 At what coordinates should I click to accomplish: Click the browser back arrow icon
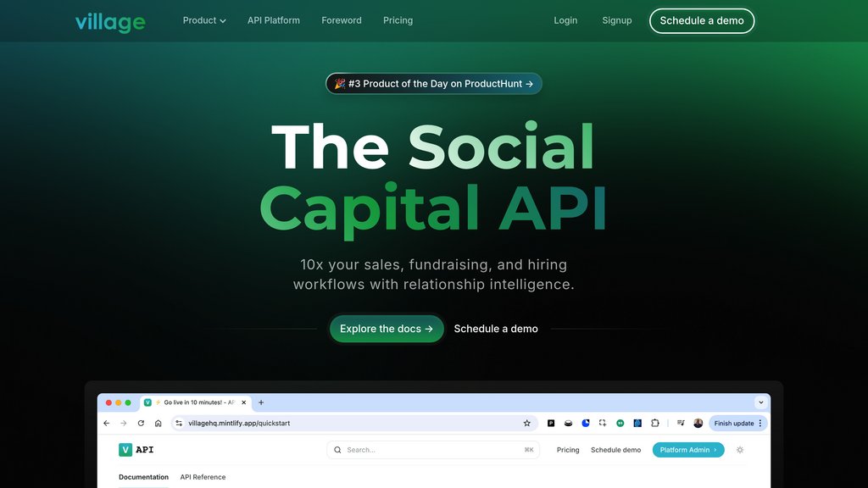click(107, 424)
